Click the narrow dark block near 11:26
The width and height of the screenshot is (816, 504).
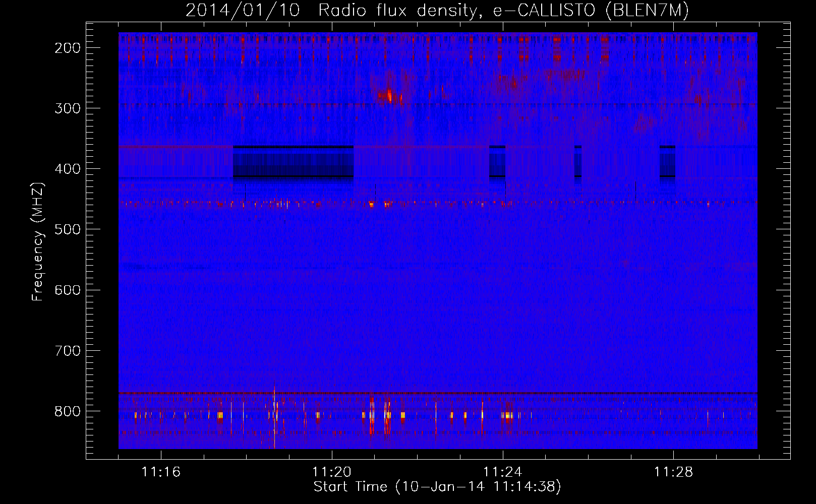tap(578, 161)
